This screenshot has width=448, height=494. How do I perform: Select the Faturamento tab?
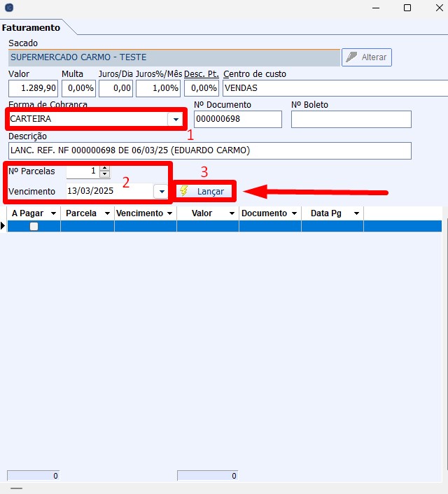[31, 28]
